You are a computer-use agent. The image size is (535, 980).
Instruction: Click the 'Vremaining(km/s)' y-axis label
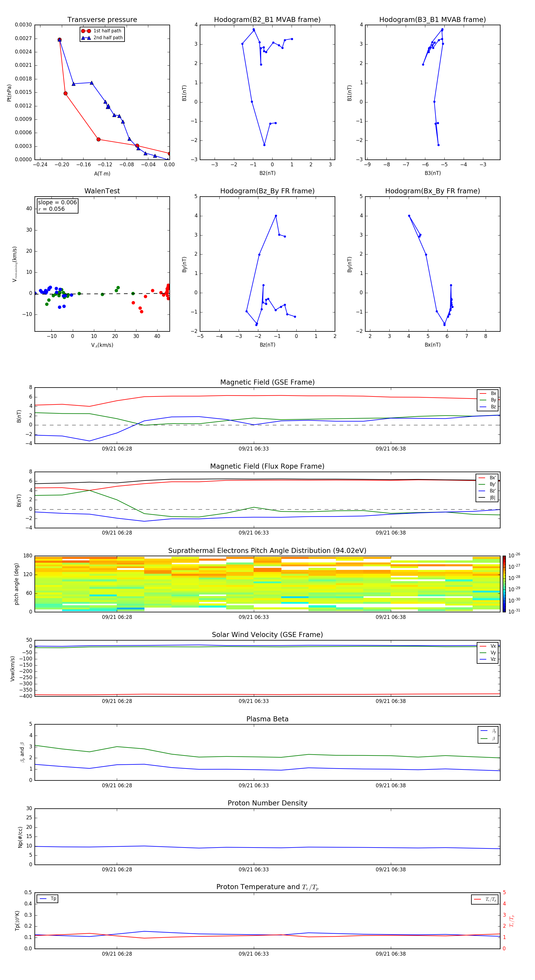coord(15,264)
